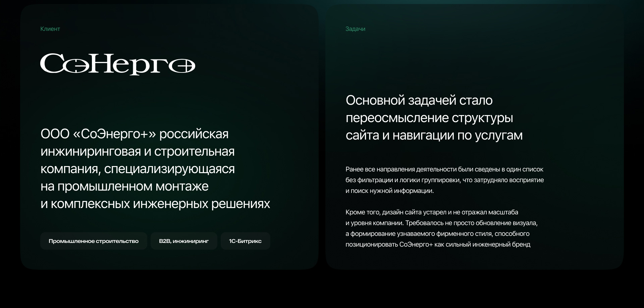Click the large letter С in the logo
Screen dimensions: 644x308
point(50,63)
